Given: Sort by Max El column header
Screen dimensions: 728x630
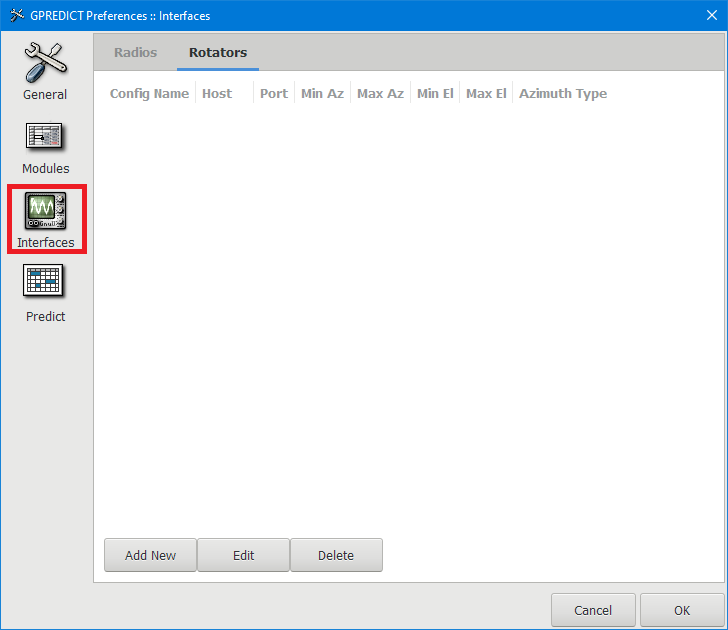Looking at the screenshot, I should [x=486, y=93].
